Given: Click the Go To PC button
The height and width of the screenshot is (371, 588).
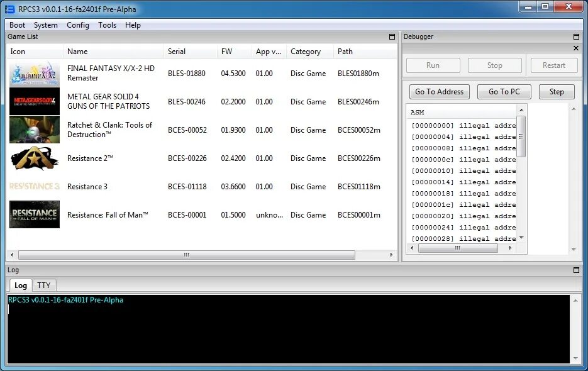Looking at the screenshot, I should [x=504, y=92].
